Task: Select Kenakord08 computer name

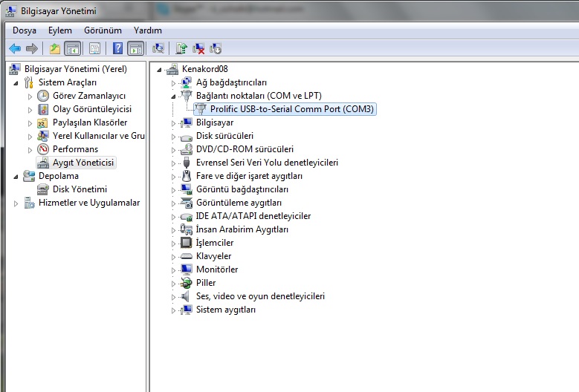Action: (204, 69)
